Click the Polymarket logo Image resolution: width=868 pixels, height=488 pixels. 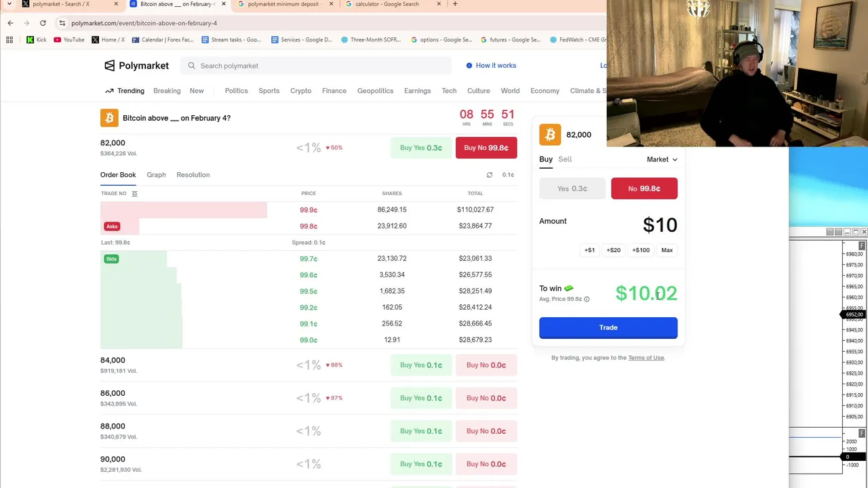[136, 66]
